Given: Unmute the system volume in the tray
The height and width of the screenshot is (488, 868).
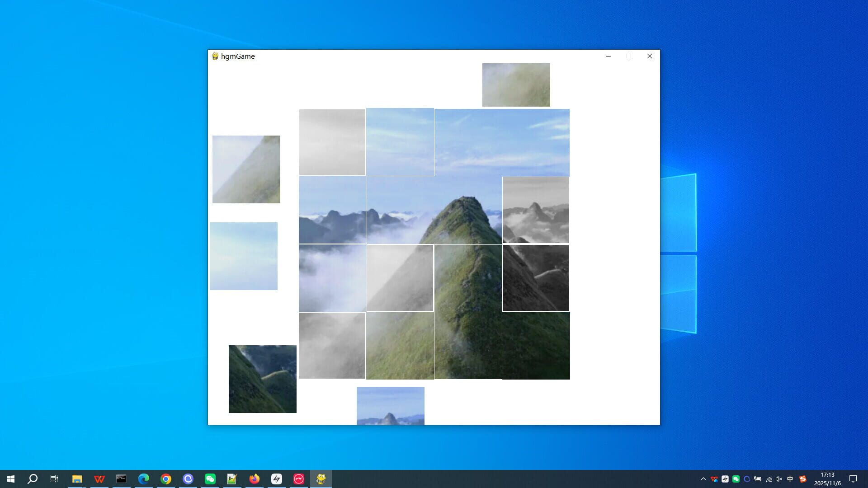Looking at the screenshot, I should pyautogui.click(x=779, y=479).
